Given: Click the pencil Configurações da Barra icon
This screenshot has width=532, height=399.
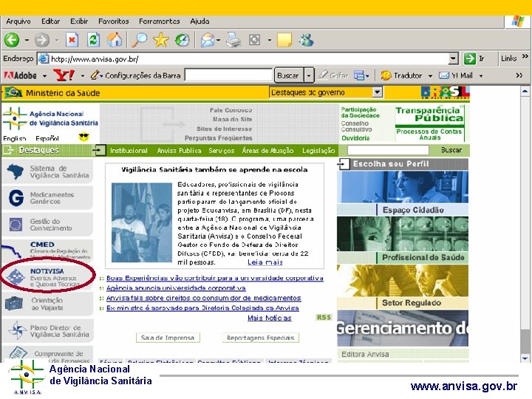Looking at the screenshot, I should pyautogui.click(x=95, y=75).
